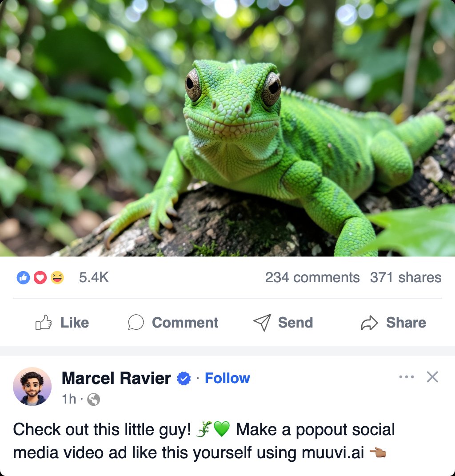Screen dimensions: 455x476
Task: Click the red heart reaction icon
Action: pos(39,277)
